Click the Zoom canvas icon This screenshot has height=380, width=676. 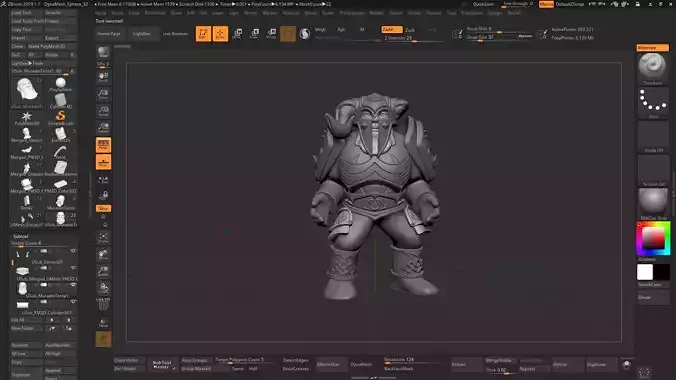coord(103,94)
